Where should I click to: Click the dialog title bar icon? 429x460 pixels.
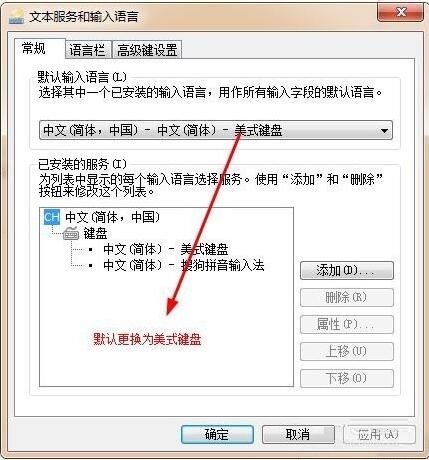pos(16,17)
